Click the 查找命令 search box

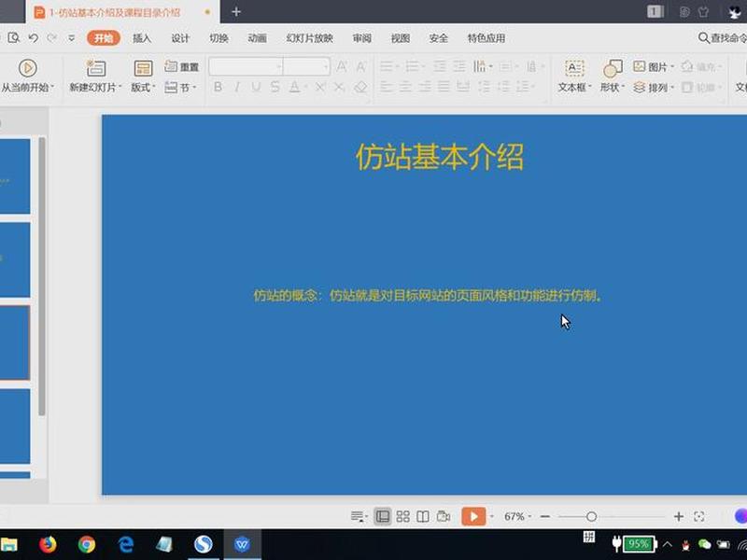[x=722, y=38]
